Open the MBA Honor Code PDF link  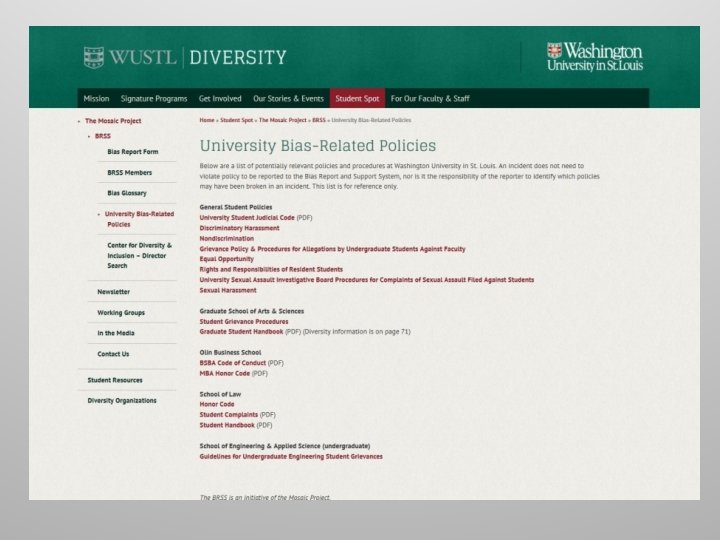coord(225,373)
